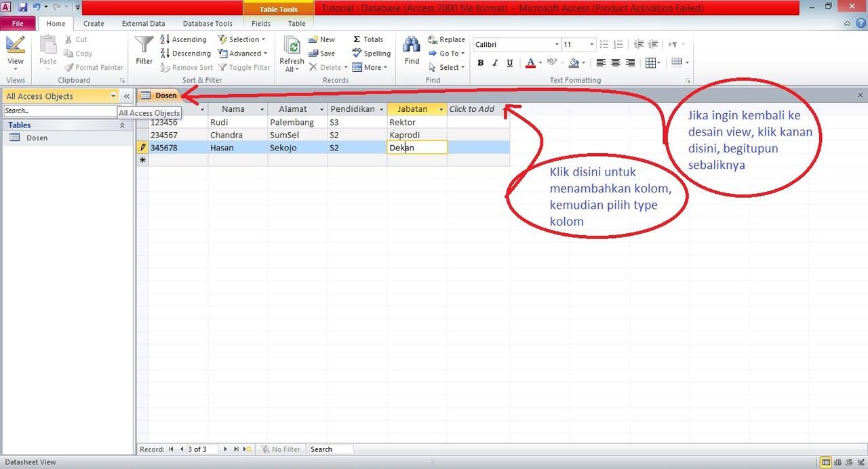The image size is (868, 469).
Task: Open the File backstage button
Action: tap(18, 23)
